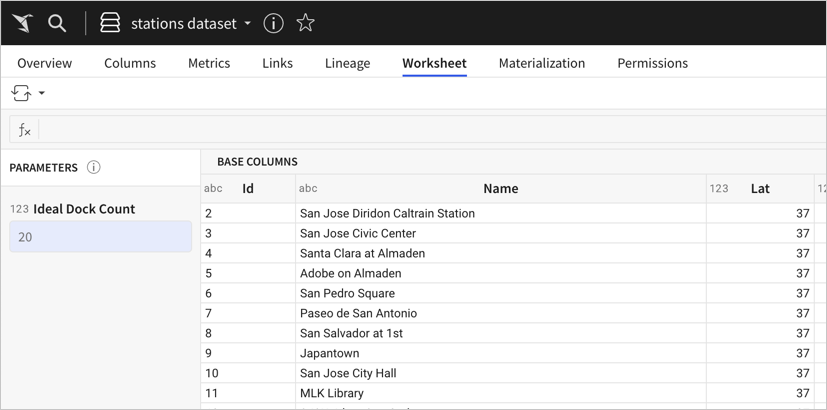The height and width of the screenshot is (410, 827).
Task: Click the fx formula icon
Action: click(x=24, y=130)
